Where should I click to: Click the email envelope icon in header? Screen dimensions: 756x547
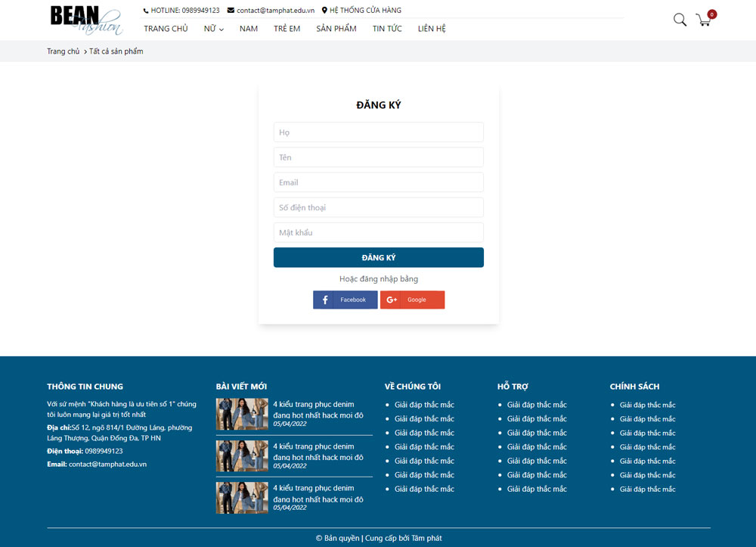coord(231,11)
